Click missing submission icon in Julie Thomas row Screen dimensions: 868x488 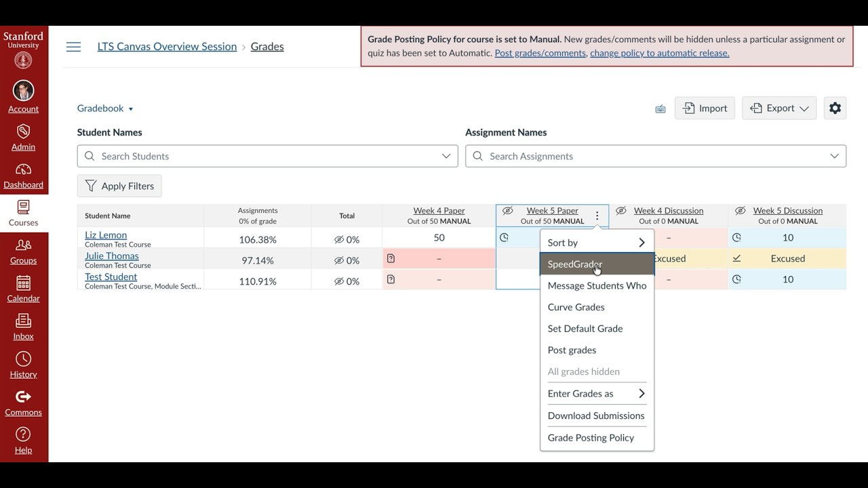pos(391,258)
